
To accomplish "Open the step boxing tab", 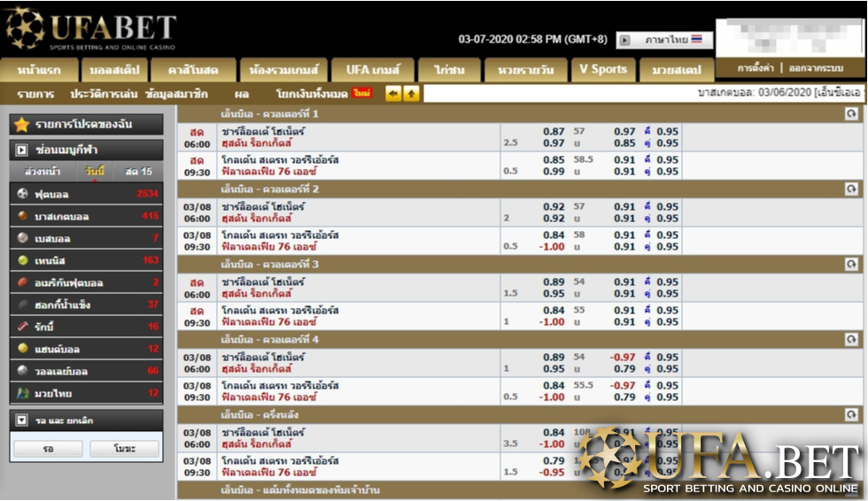I will pos(676,70).
